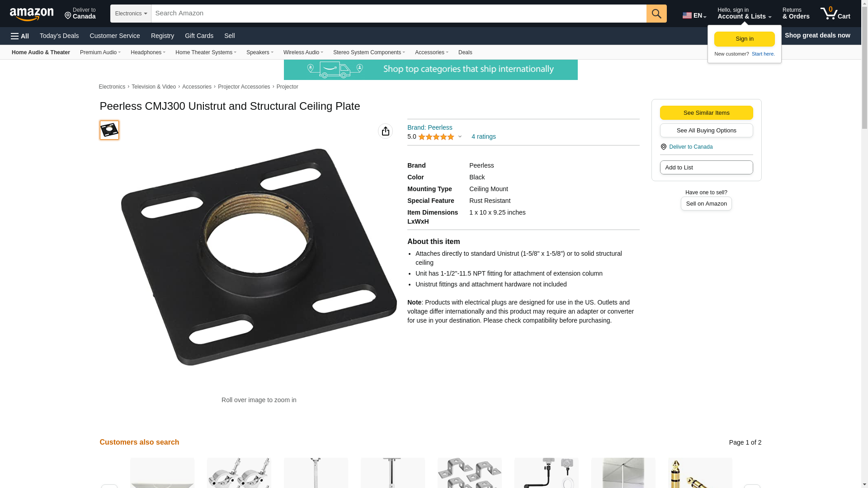Screen dimensions: 868x488
Task: Select the ceiling plate product thumbnail
Action: (109, 130)
